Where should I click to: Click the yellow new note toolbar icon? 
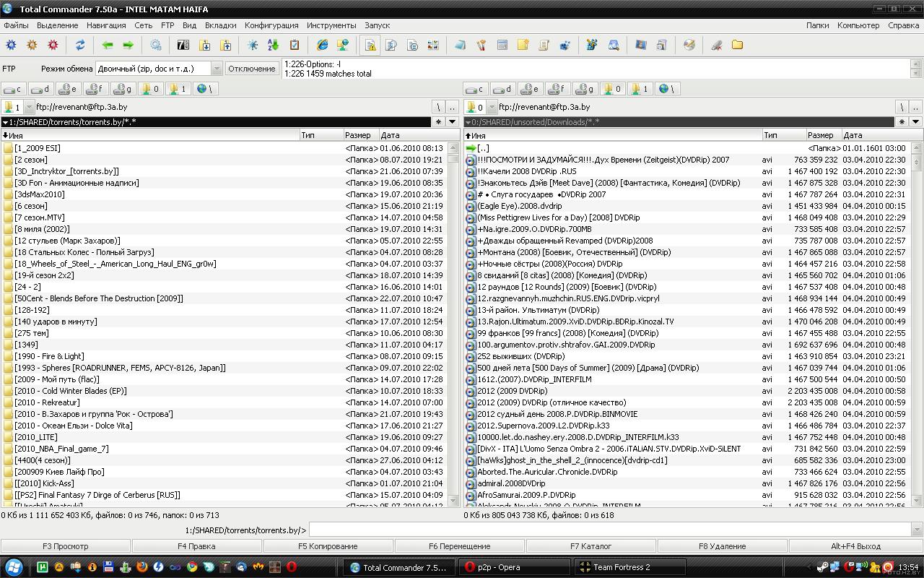coord(523,45)
